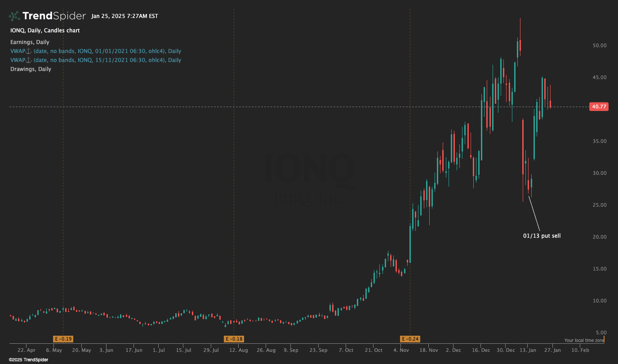Click the 20.00 price axis label
Image resolution: width=618 pixels, height=364 pixels.
tap(600, 237)
